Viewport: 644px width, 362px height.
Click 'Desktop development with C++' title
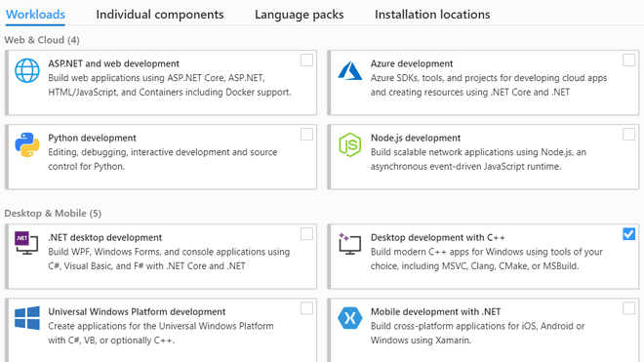coord(438,237)
